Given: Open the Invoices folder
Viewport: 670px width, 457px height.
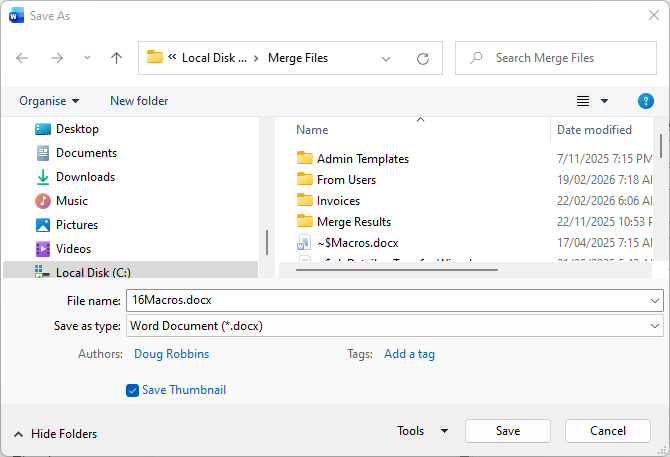Looking at the screenshot, I should [338, 201].
